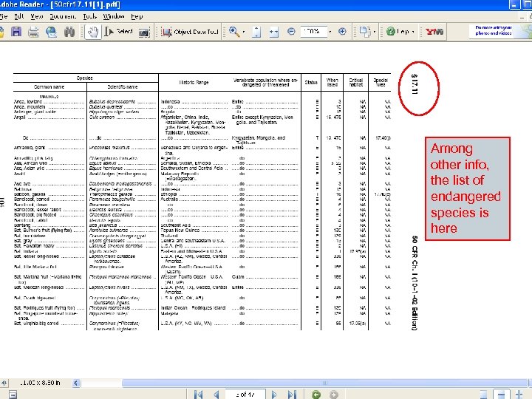The image size is (532, 399).
Task: Click the navigation pane toggle at status bar
Action: point(13,395)
